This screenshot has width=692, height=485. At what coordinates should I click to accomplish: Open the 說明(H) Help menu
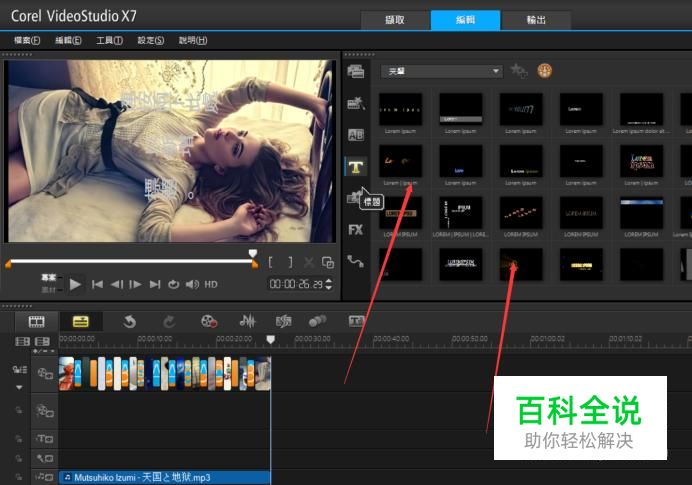coord(192,41)
